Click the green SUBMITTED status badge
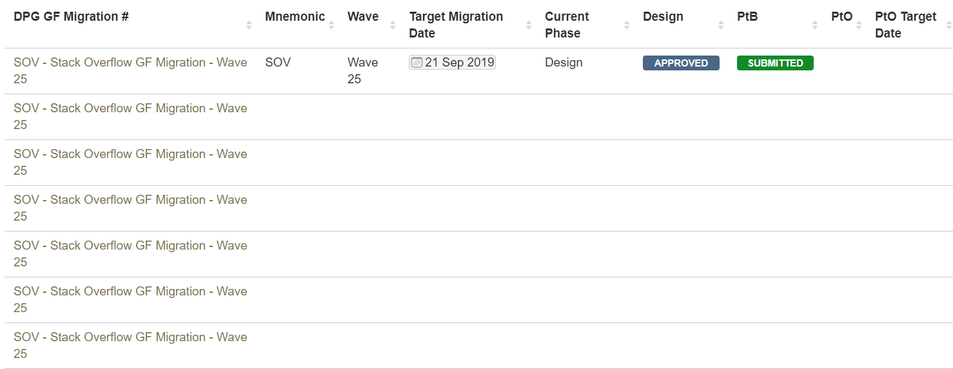Screen dimensions: 953x369 tap(775, 63)
